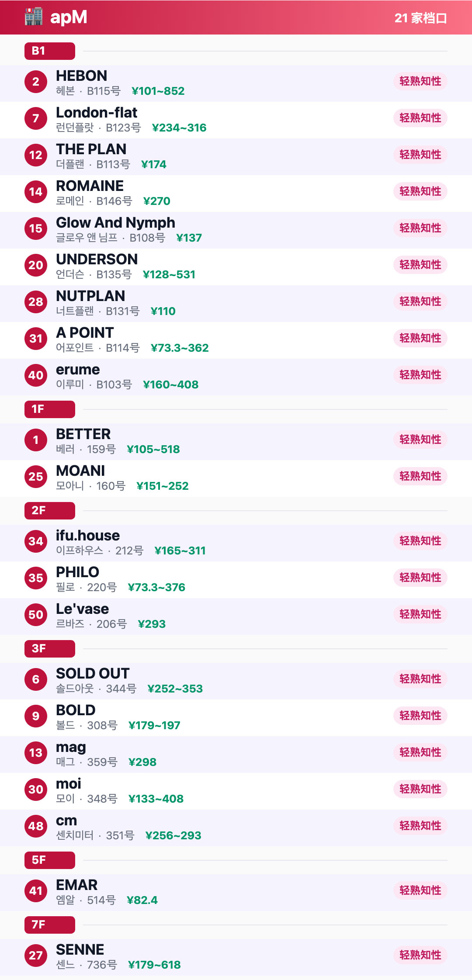
Task: Select the cm store row title
Action: click(66, 821)
